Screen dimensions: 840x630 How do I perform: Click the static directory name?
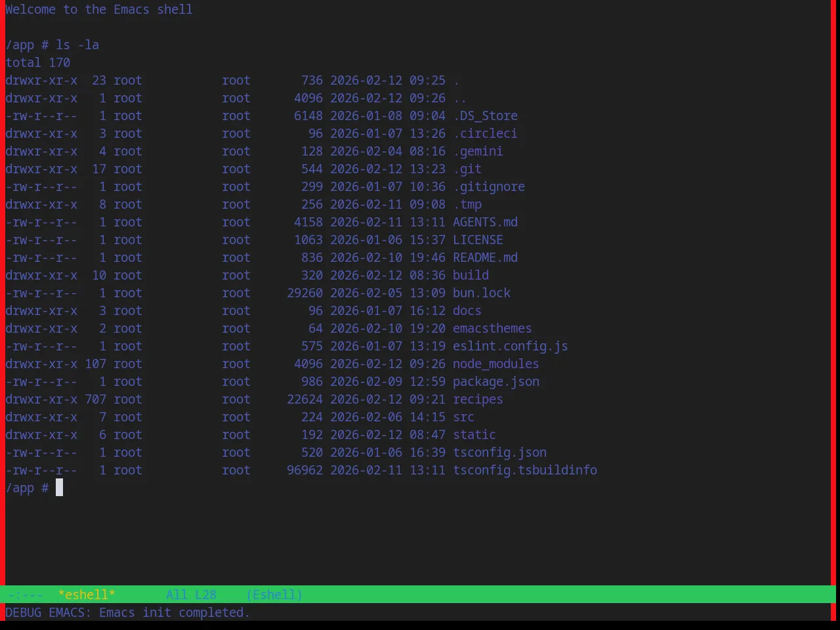click(x=474, y=434)
